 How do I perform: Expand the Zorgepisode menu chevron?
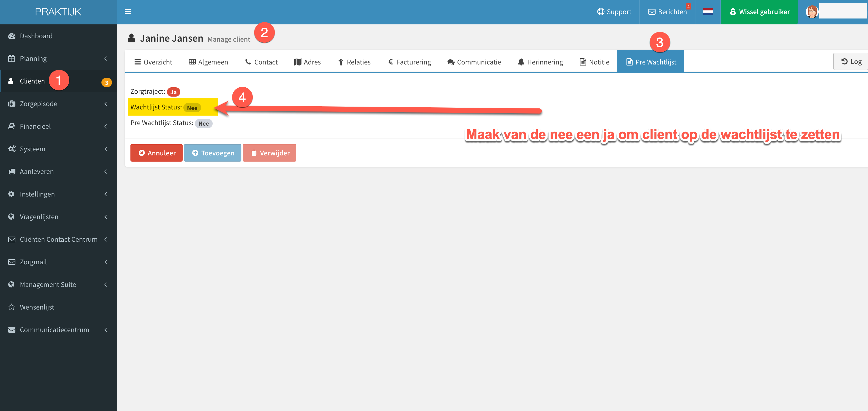pyautogui.click(x=106, y=104)
